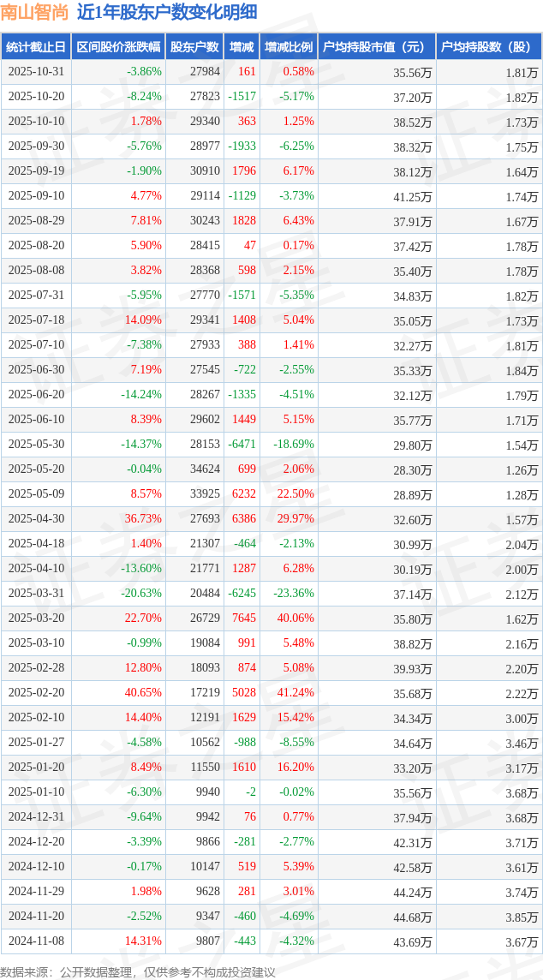Select the 36.73% price change cell
This screenshot has width=543, height=980.
coord(143,519)
